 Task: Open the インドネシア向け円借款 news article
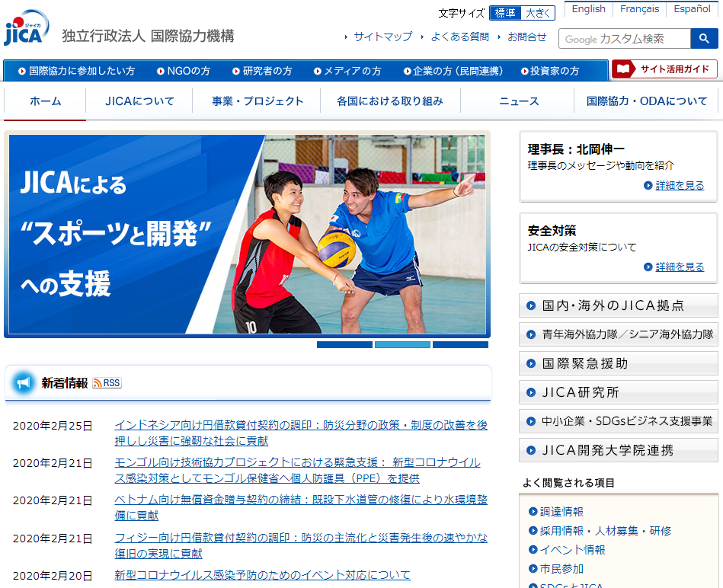tap(301, 433)
